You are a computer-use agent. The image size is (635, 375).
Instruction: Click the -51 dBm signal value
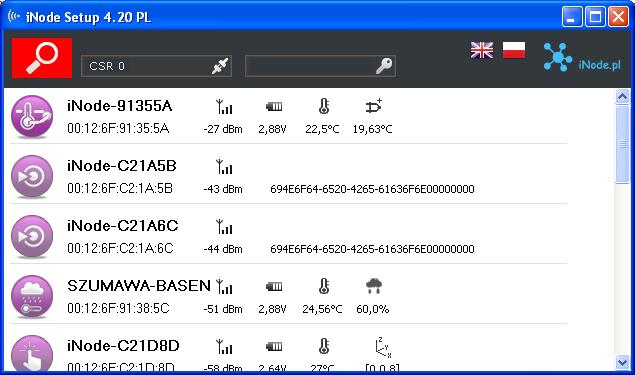(223, 309)
